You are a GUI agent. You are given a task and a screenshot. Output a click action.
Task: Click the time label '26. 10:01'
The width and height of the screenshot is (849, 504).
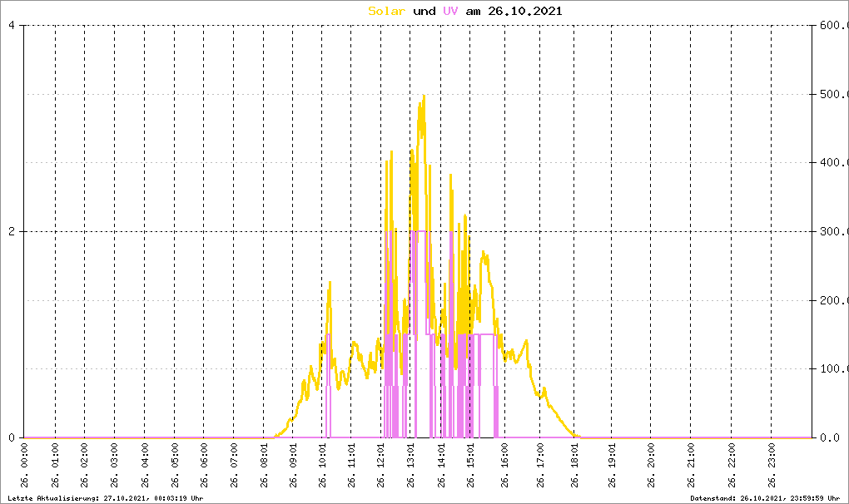[x=323, y=466]
